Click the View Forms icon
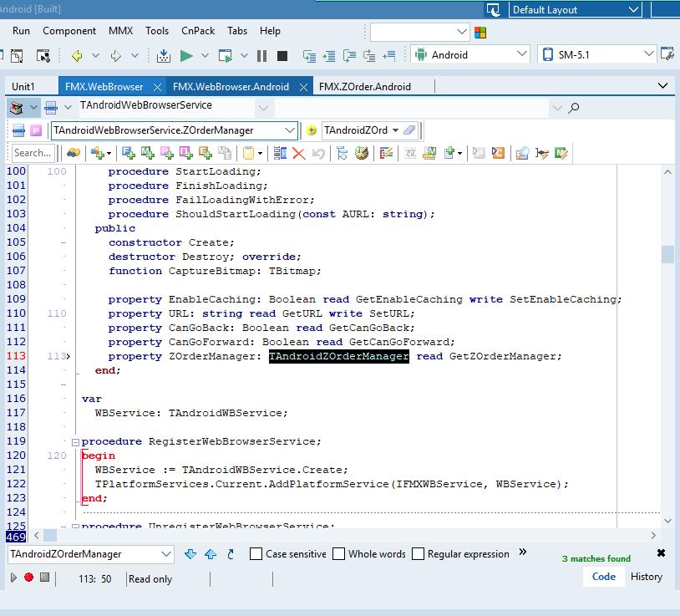This screenshot has width=680, height=616. [x=43, y=56]
